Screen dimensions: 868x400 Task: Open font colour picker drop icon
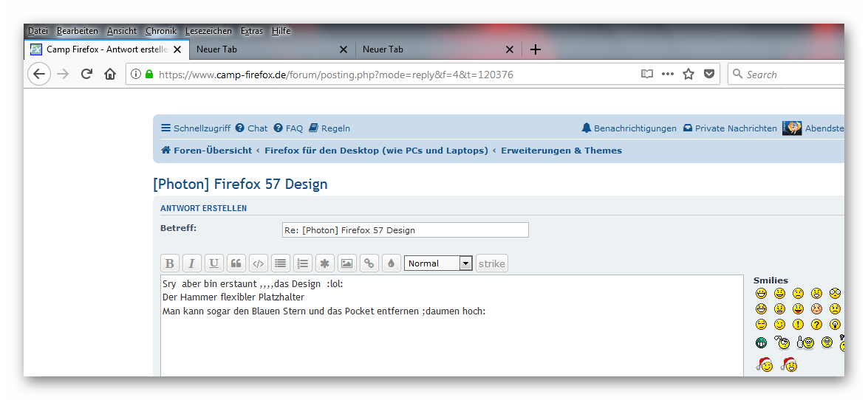pos(392,263)
